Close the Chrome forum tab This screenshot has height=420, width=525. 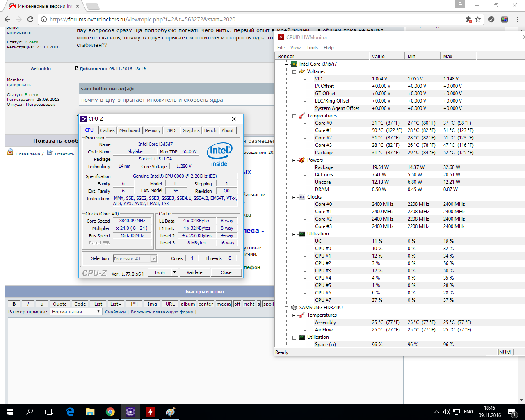tap(78, 6)
